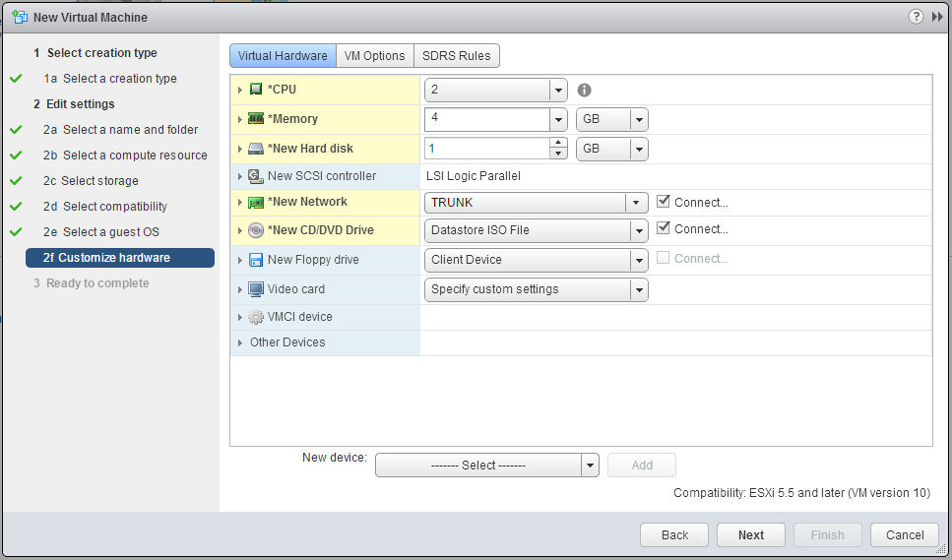
Task: Increase hard disk size with up arrow
Action: click(x=559, y=143)
